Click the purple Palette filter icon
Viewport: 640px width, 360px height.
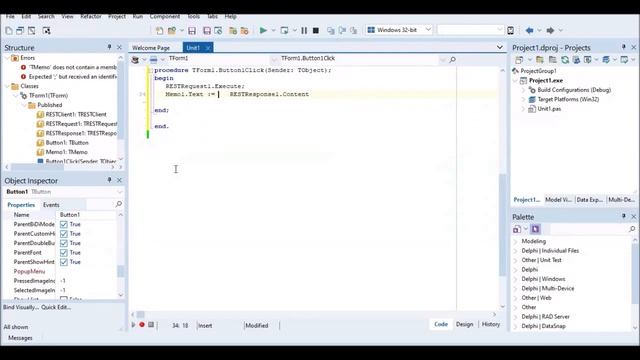pos(536,229)
